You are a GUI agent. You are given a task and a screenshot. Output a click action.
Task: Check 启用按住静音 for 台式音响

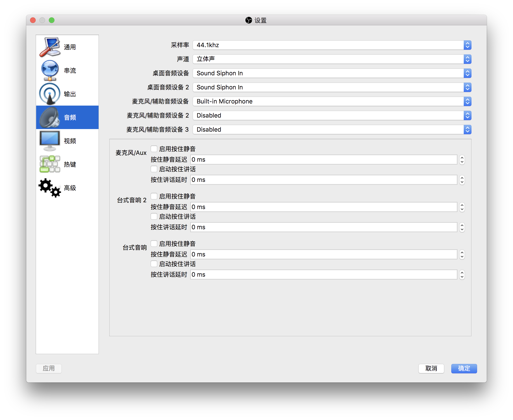point(154,244)
